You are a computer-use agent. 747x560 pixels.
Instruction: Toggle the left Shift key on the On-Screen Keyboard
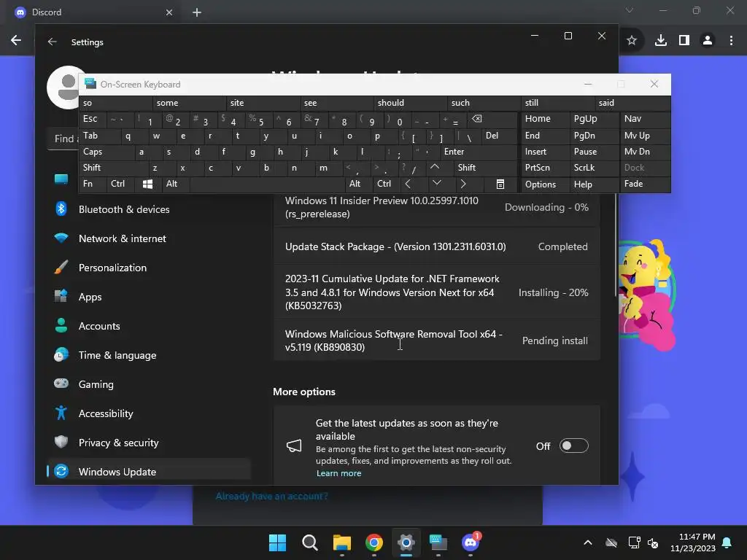pyautogui.click(x=113, y=168)
